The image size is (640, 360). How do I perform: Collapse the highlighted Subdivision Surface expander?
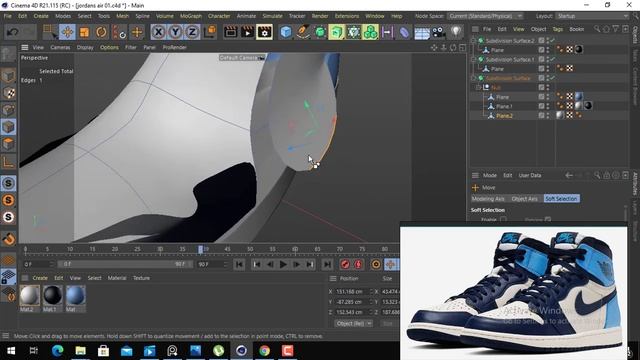474,78
